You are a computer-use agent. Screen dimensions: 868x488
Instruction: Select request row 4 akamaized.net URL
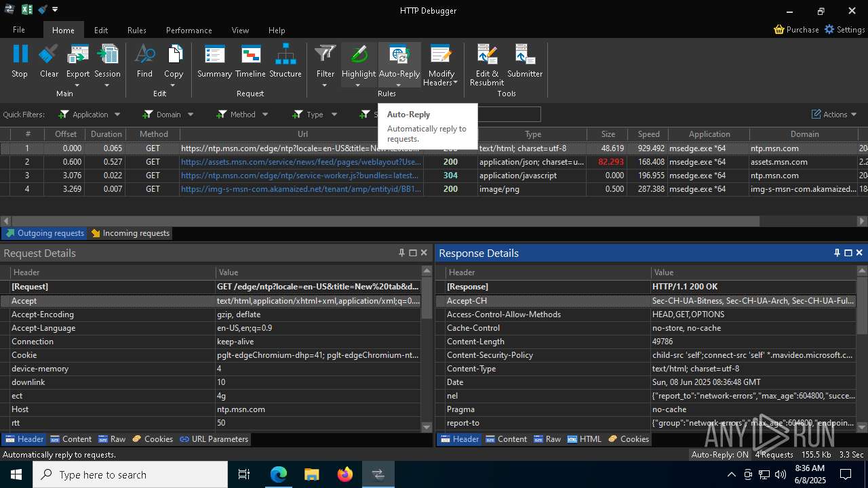(301, 189)
